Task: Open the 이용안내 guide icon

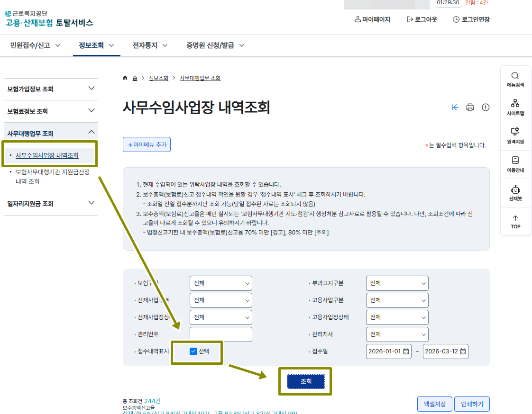Action: click(x=515, y=164)
